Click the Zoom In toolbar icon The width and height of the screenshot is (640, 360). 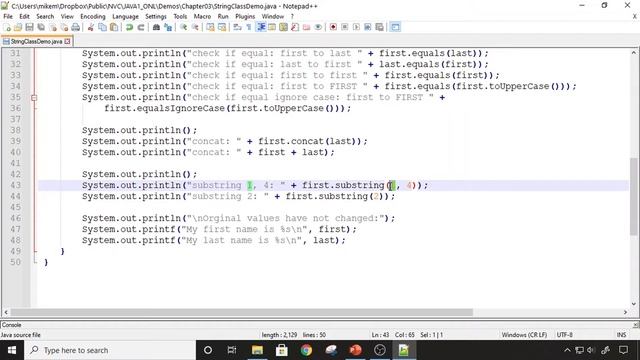(183, 27)
